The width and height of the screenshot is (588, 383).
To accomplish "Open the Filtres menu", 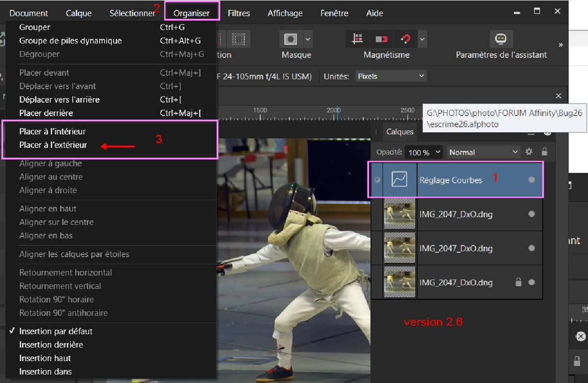I will (239, 13).
